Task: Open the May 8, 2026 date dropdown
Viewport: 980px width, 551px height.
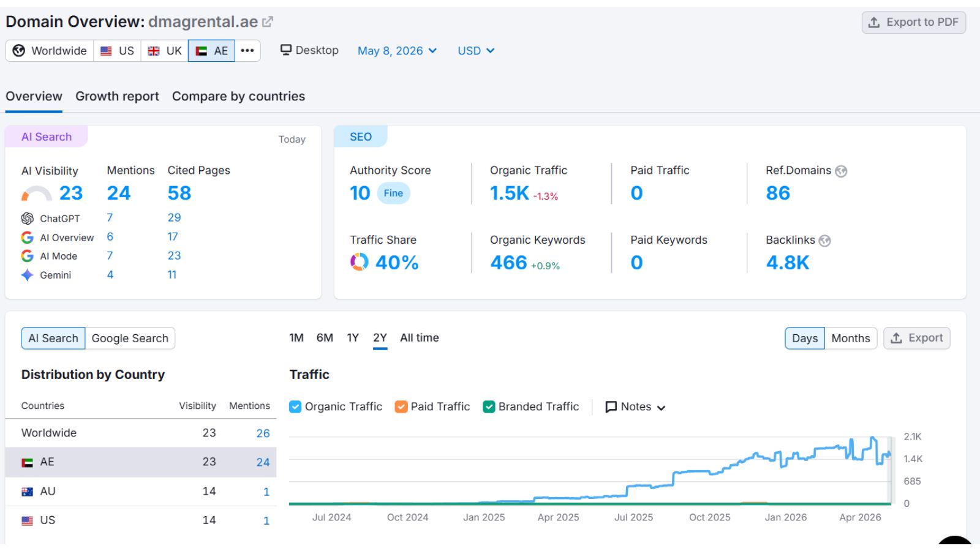Action: 397,51
